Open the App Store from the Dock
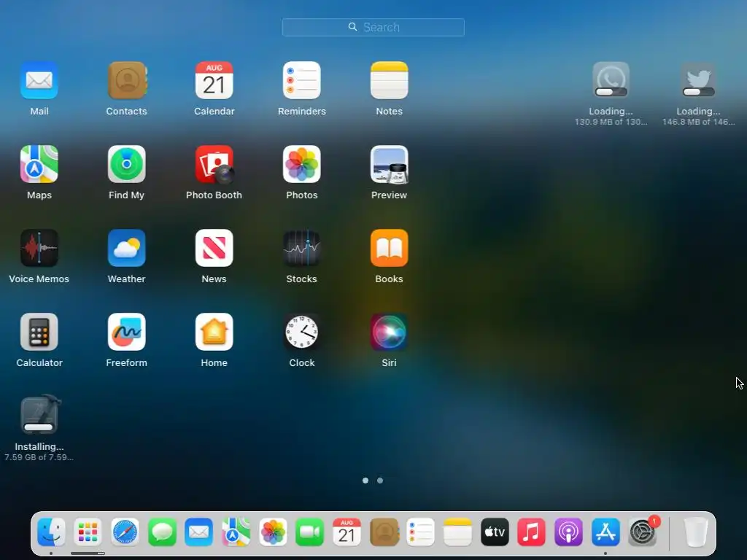 (605, 532)
